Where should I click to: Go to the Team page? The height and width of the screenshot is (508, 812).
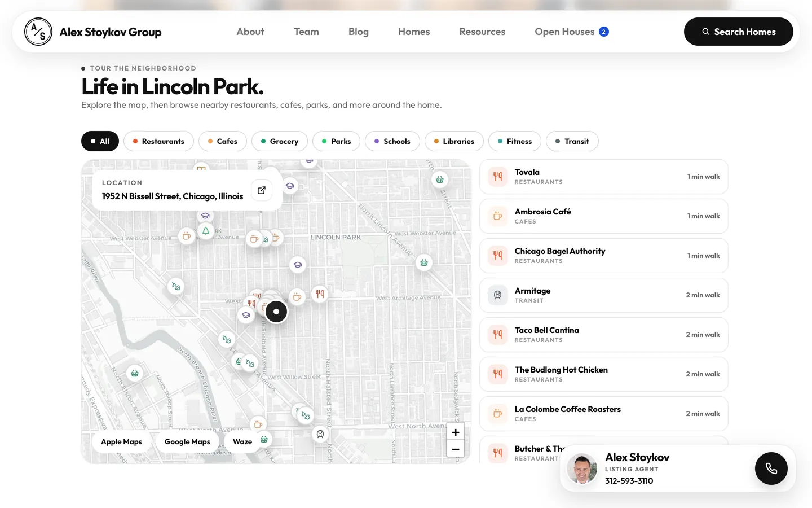pyautogui.click(x=306, y=32)
